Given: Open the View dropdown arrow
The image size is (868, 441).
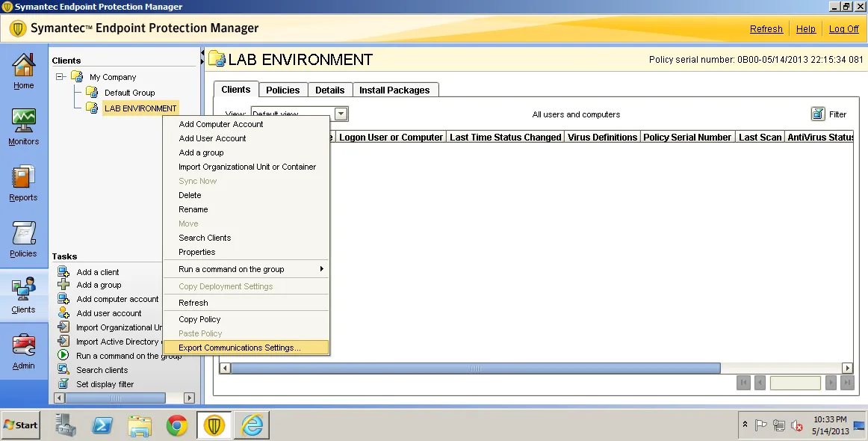Looking at the screenshot, I should click(x=341, y=114).
